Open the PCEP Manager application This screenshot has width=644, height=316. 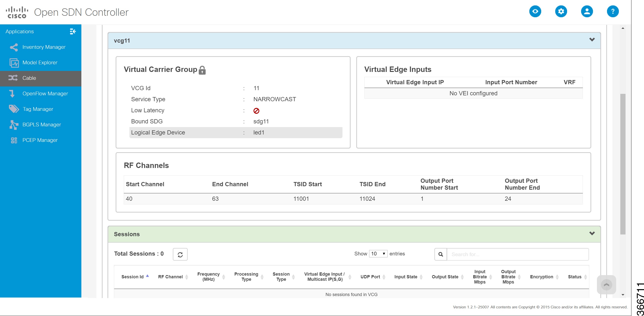(x=40, y=140)
